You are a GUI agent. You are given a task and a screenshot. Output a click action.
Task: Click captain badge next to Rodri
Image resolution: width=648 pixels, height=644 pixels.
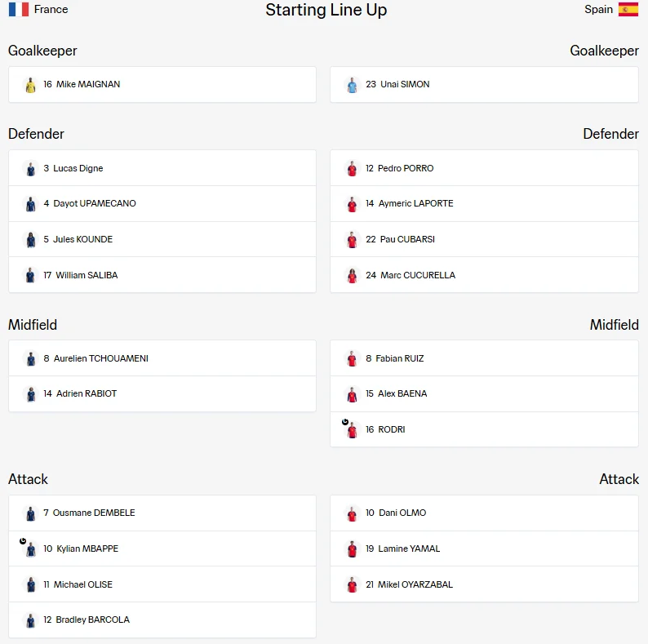345,422
